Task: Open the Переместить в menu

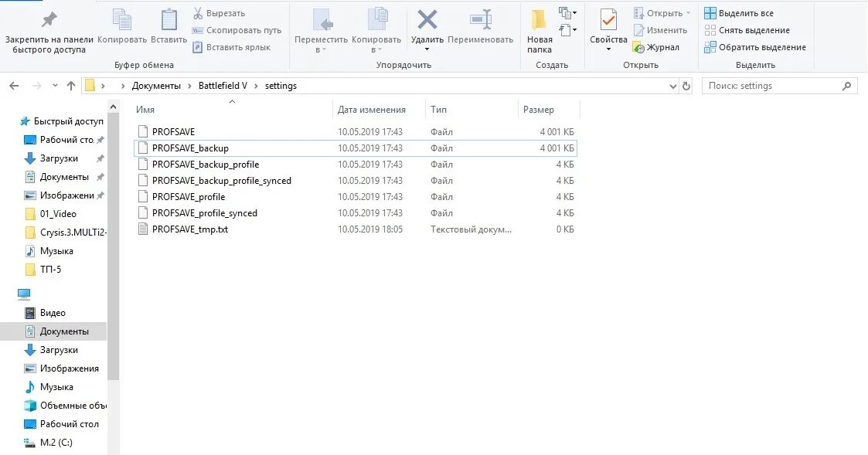Action: [x=321, y=32]
